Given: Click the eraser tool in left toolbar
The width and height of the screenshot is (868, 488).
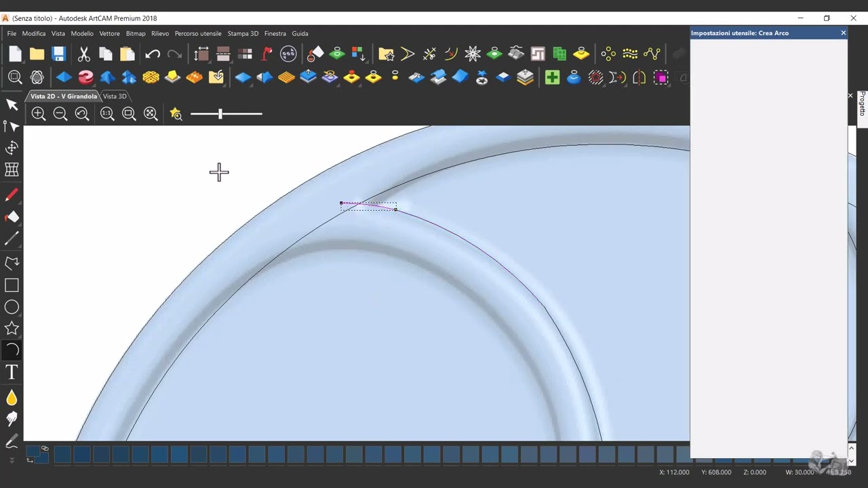Looking at the screenshot, I should click(12, 217).
